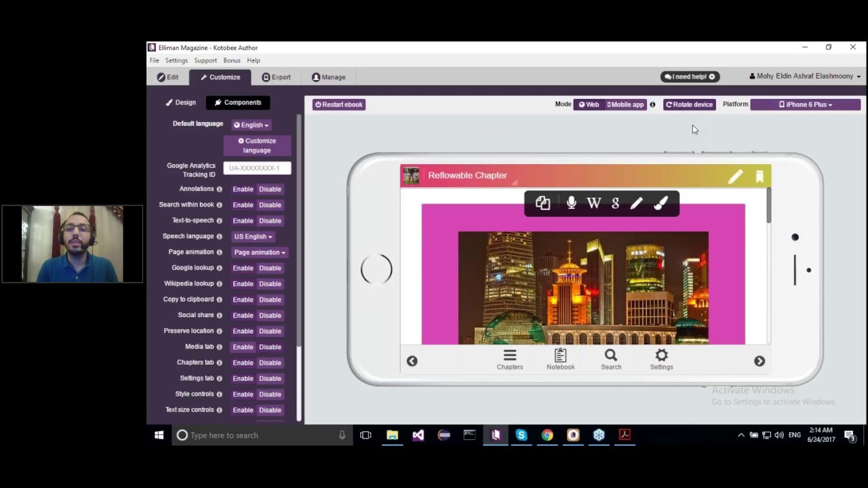868x488 pixels.
Task: Click info icon next to Annotations
Action: click(x=219, y=189)
